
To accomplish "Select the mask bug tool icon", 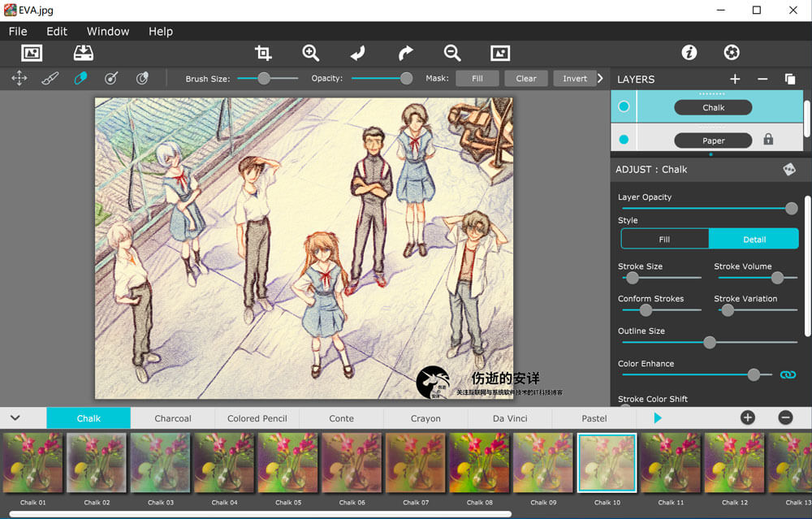I will pyautogui.click(x=142, y=78).
